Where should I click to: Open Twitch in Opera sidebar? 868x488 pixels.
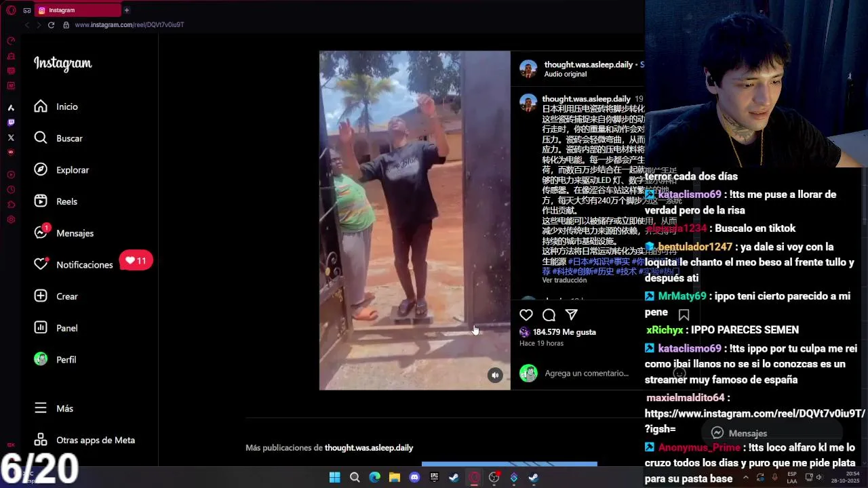[x=11, y=123]
